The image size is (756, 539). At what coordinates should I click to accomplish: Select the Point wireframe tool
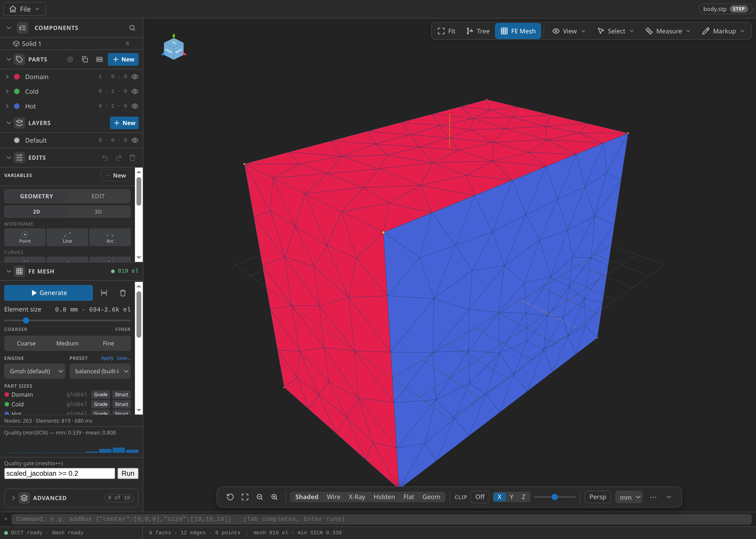tap(25, 237)
